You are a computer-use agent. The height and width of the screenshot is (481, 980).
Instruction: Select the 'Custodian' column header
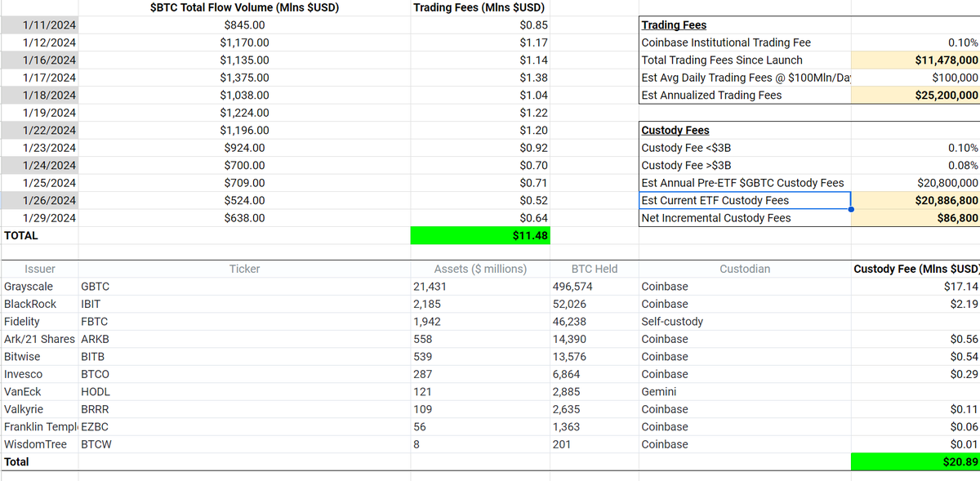[745, 269]
